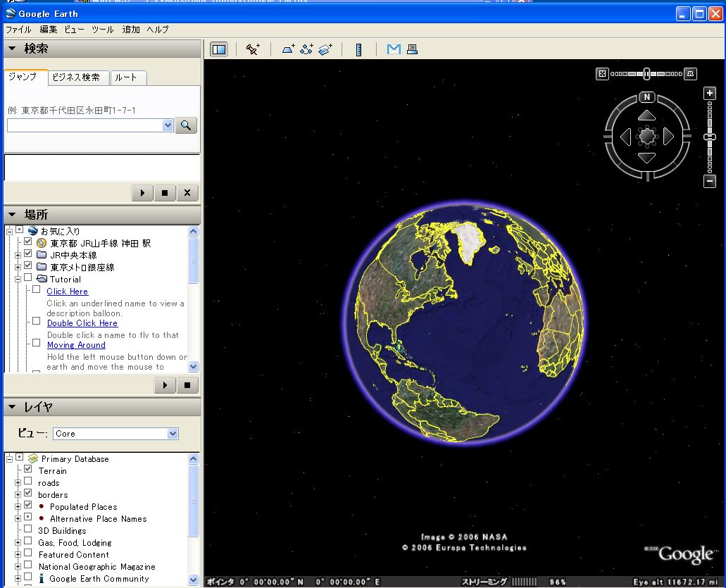This screenshot has height=588, width=726.
Task: Click the Google Earth Community info icon
Action: (x=42, y=578)
